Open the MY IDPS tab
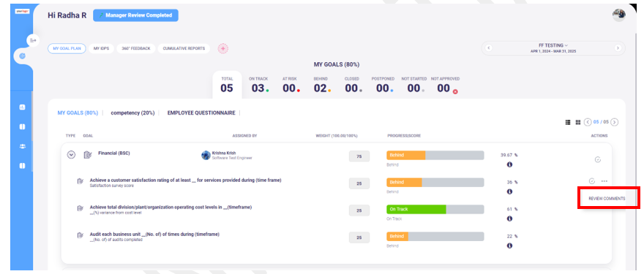Image resolution: width=644 pixels, height=274 pixels. [x=102, y=48]
